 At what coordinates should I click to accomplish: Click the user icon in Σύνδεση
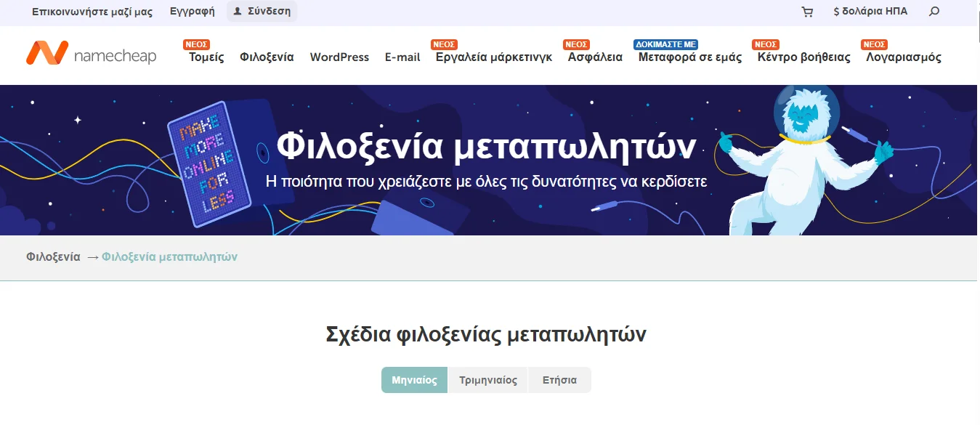point(238,12)
